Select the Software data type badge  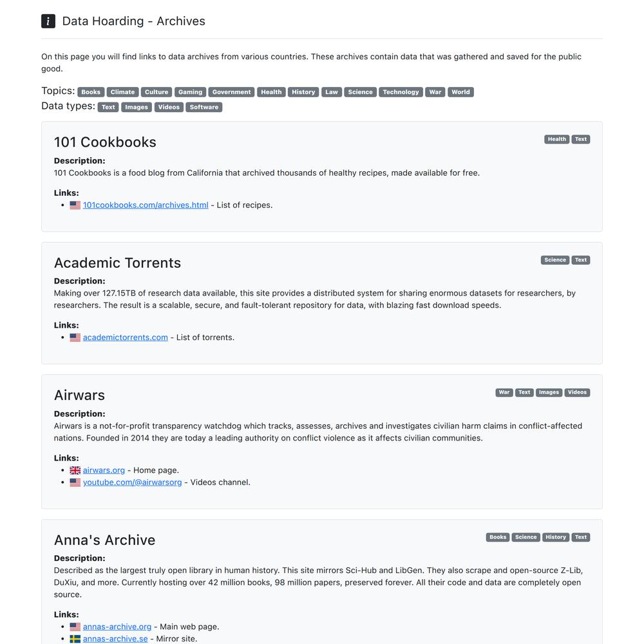(x=204, y=107)
